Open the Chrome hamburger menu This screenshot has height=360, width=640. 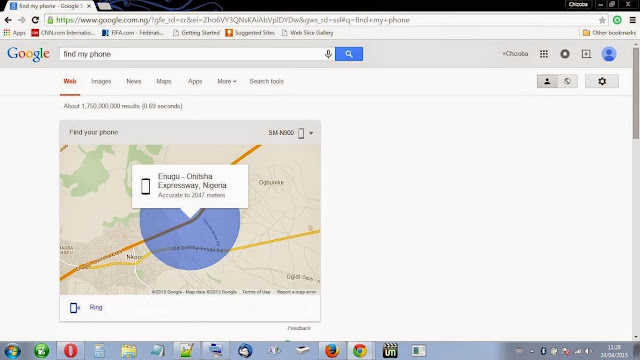point(633,20)
